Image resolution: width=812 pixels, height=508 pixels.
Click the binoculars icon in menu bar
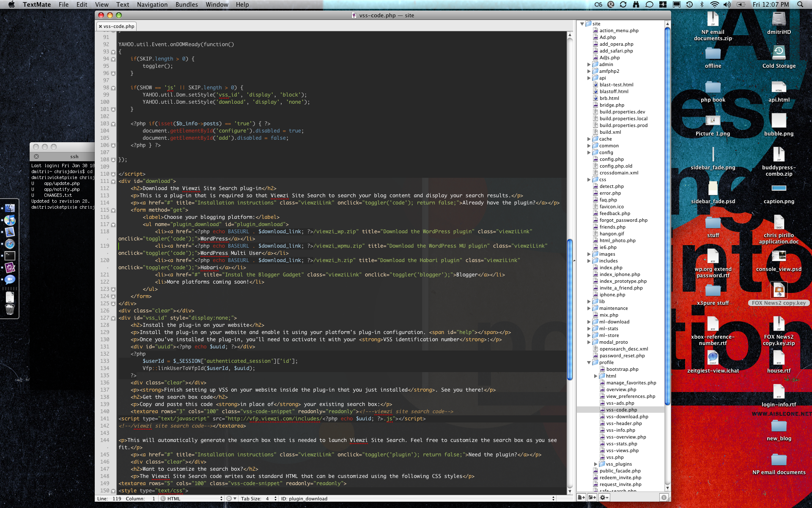click(636, 5)
